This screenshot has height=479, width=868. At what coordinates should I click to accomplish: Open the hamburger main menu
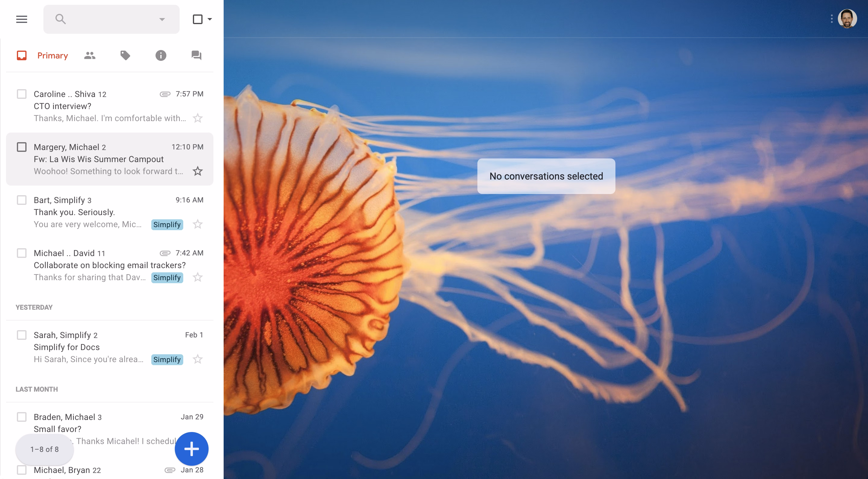pos(22,19)
